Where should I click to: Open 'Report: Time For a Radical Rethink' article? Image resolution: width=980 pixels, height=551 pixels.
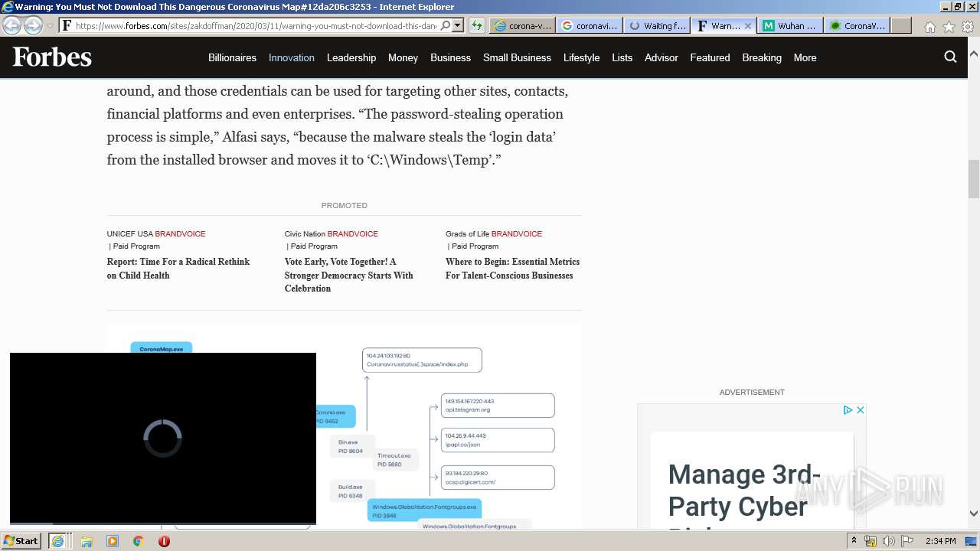pos(178,269)
